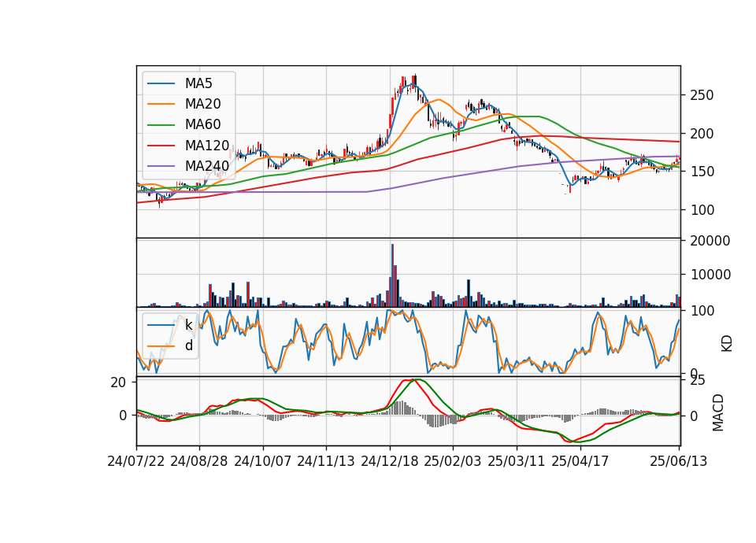The width and height of the screenshot is (756, 543).
Task: Click the 10000 volume axis label
Action: (x=710, y=275)
